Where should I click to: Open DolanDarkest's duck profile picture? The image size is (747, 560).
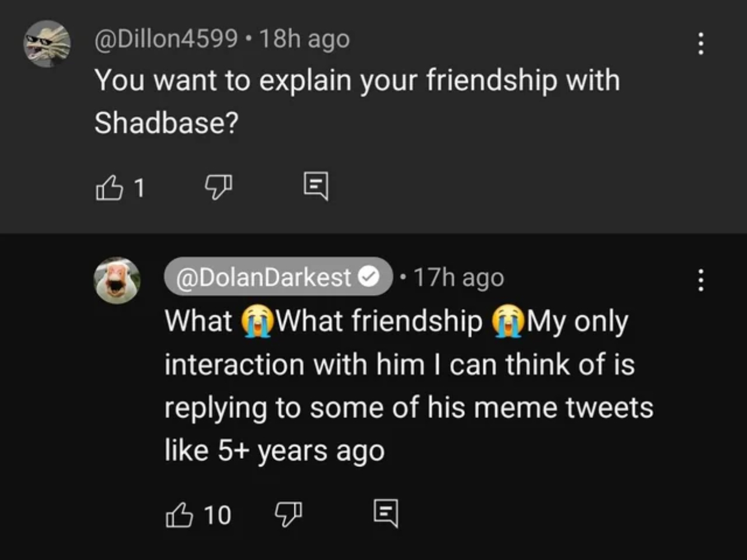coord(117,280)
